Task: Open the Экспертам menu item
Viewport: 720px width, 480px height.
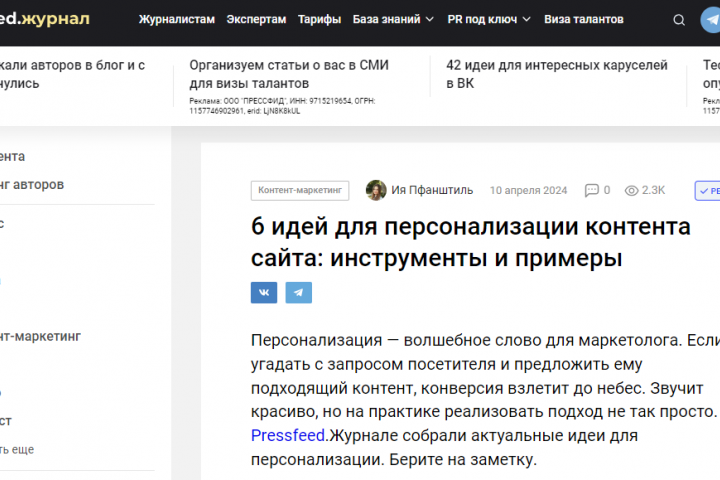Action: pos(256,19)
